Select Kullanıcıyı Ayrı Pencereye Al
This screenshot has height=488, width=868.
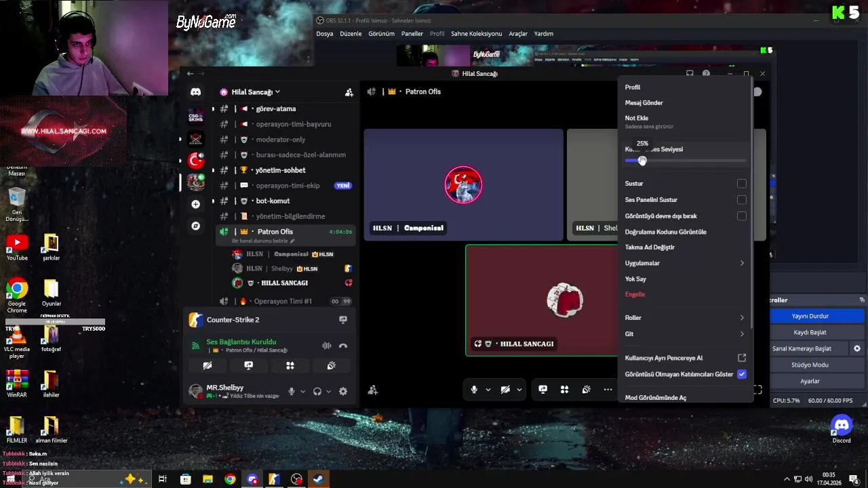[685, 358]
